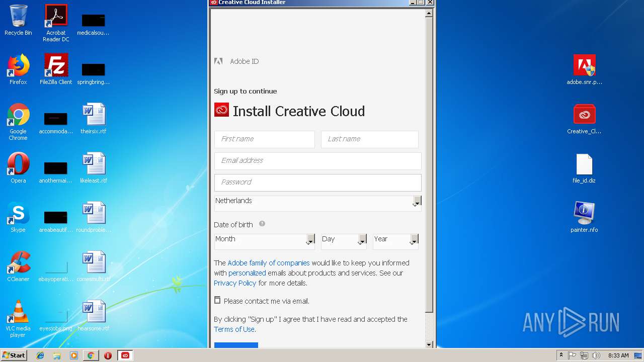644x362 pixels.
Task: Select roundproble... rtf document icon
Action: point(94,217)
